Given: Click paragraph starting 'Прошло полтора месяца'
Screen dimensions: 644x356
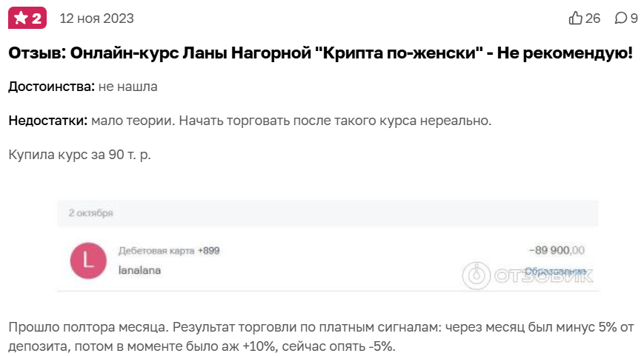Looking at the screenshot, I should pos(321,337).
